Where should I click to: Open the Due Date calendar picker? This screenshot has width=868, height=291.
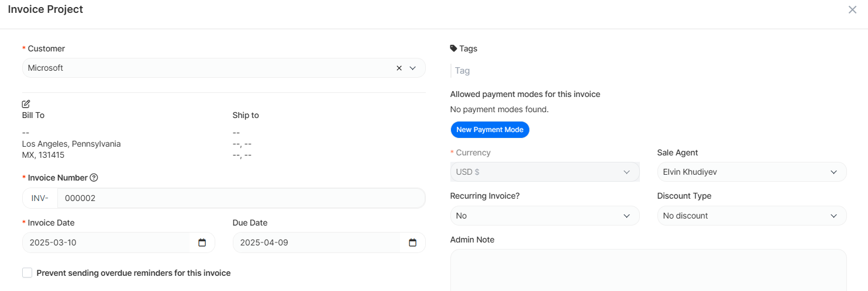412,243
